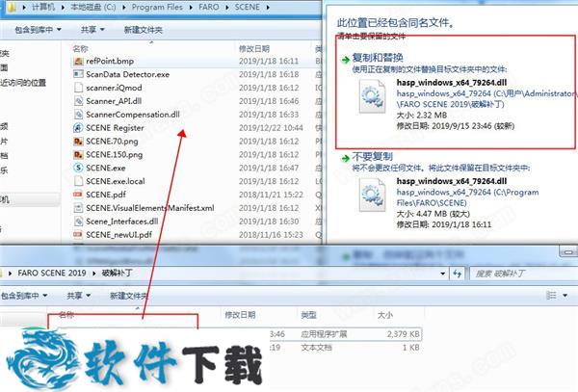The height and width of the screenshot is (392, 578).
Task: Click hasp_windows_x64_79264.dll name under 复制和替换
Action: (452, 83)
